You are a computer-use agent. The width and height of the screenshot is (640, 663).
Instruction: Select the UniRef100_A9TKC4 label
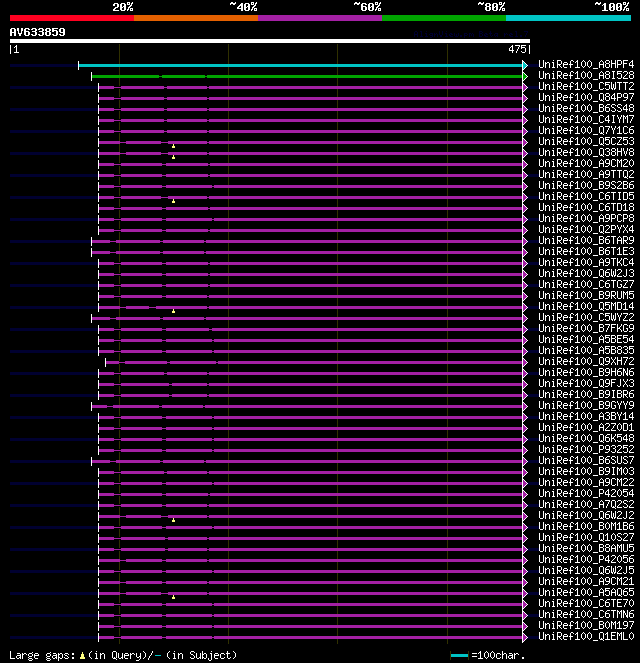click(x=586, y=262)
